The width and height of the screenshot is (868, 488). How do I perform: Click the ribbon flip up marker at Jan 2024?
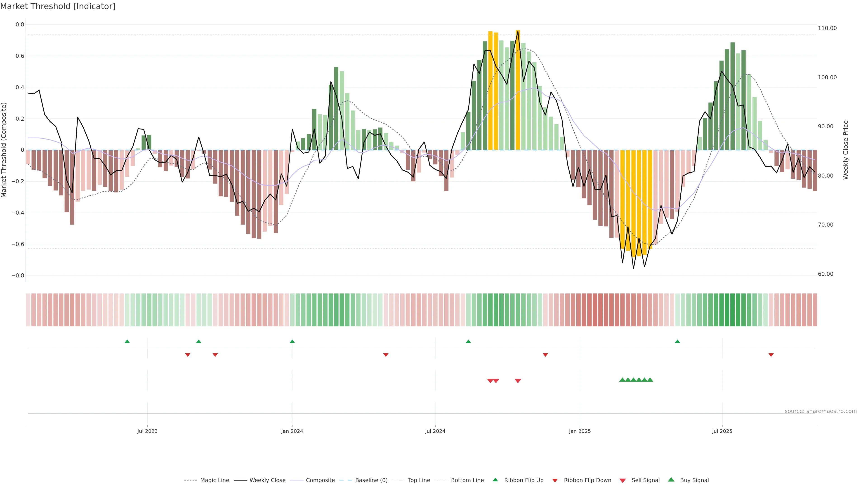point(292,342)
